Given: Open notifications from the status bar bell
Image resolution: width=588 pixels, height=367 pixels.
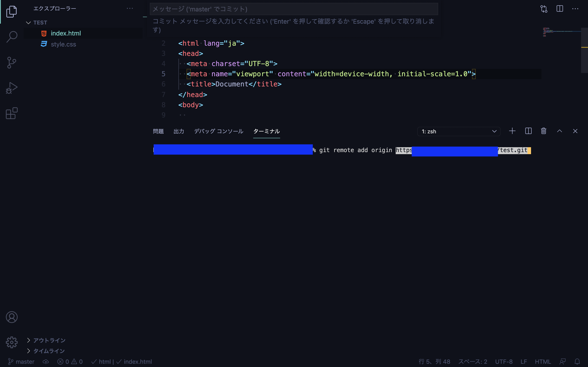Looking at the screenshot, I should (577, 361).
